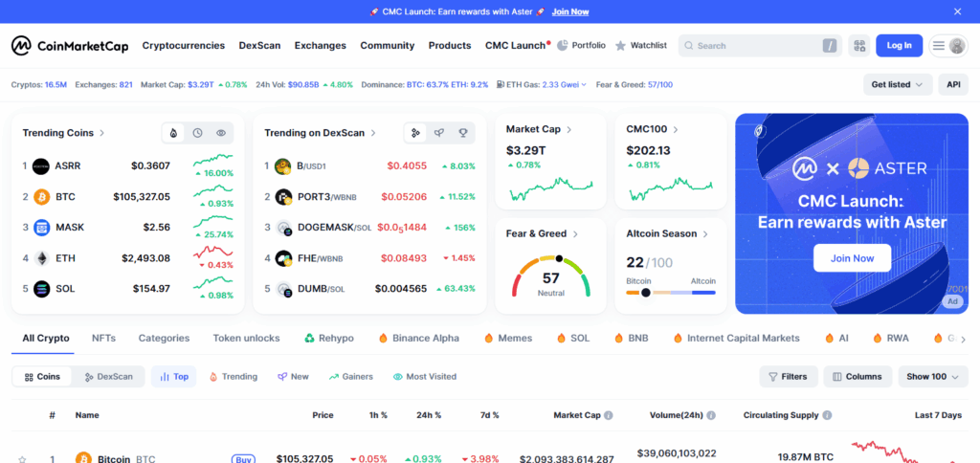Open the Community menu

pos(387,46)
